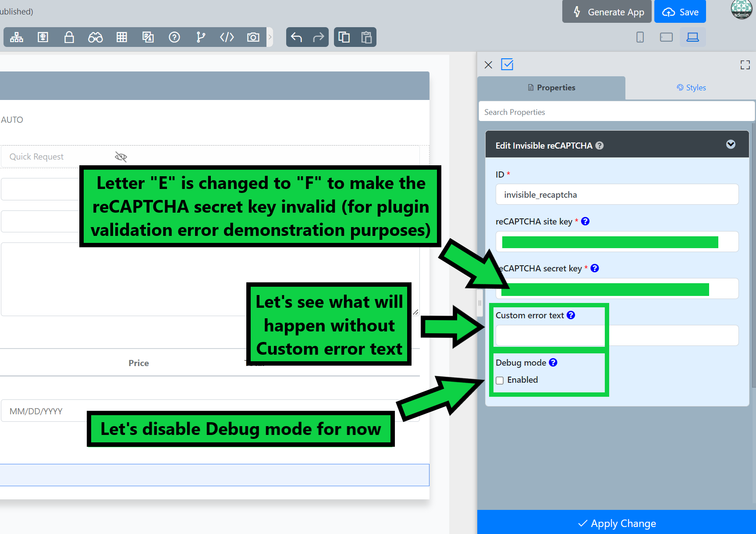The width and height of the screenshot is (756, 534).
Task: Focus the Search Properties field
Action: [x=617, y=112]
